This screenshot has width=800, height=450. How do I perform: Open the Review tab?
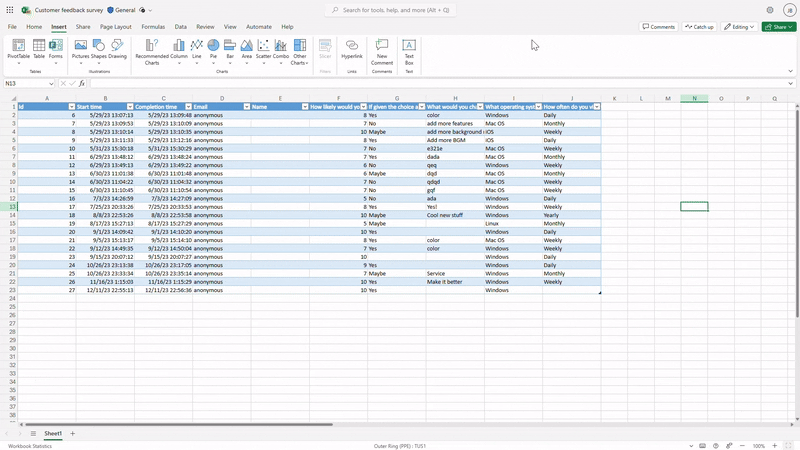[205, 27]
